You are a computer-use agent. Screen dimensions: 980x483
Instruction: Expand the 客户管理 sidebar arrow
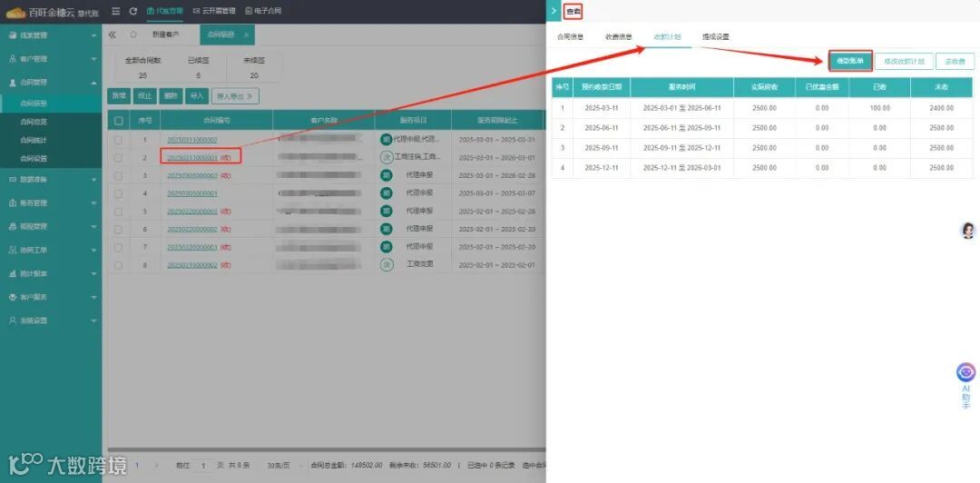[x=93, y=59]
